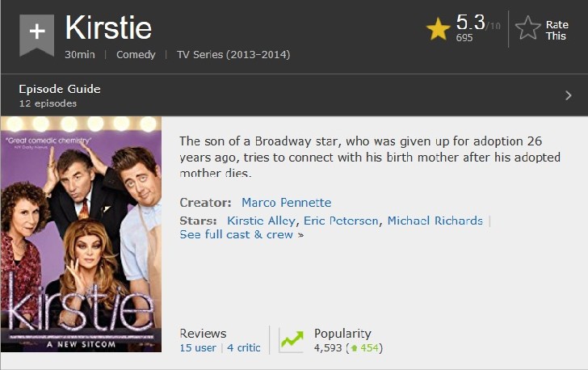This screenshot has width=588, height=370.
Task: Click the Rate This label
Action: pyautogui.click(x=556, y=30)
